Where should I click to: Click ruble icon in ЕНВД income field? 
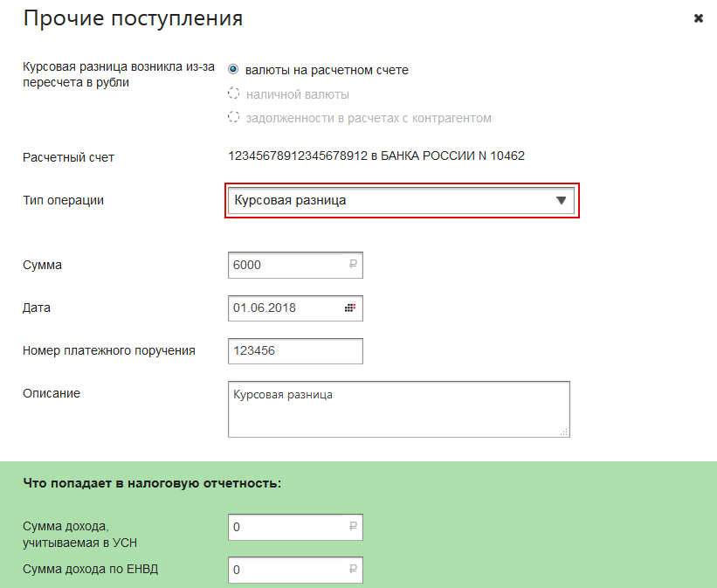pyautogui.click(x=353, y=571)
